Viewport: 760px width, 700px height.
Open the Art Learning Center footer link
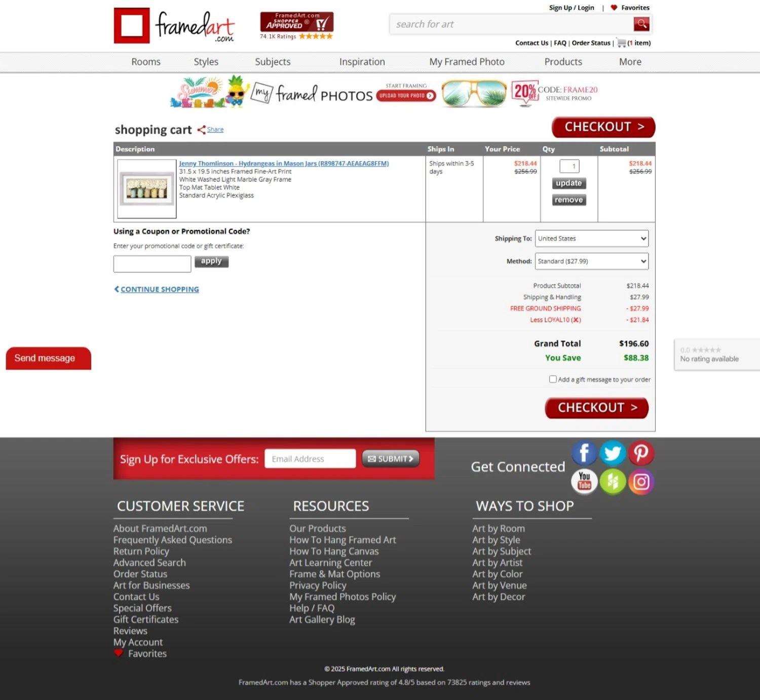[330, 563]
